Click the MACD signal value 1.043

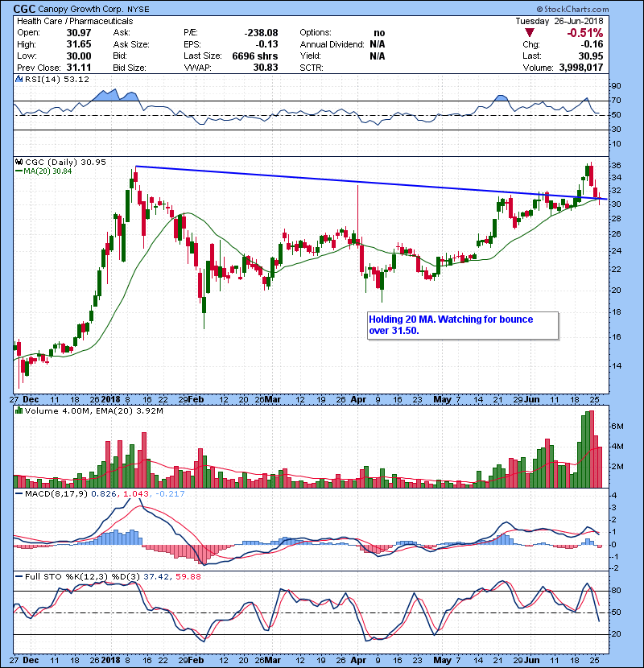click(x=136, y=494)
